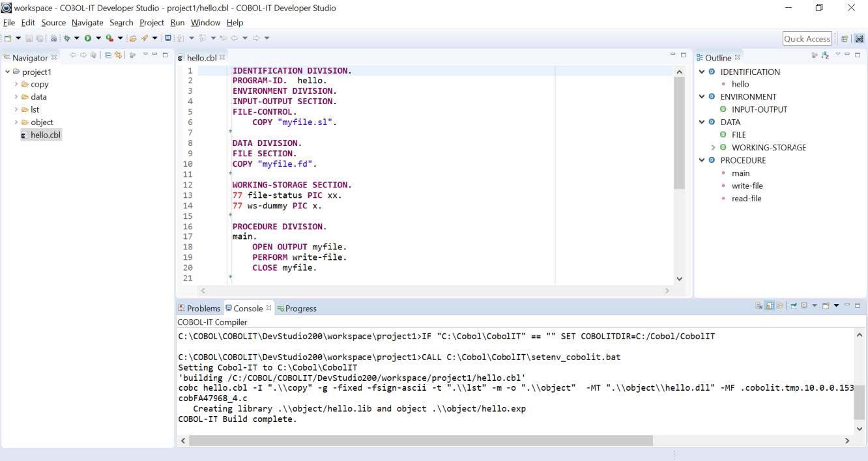Viewport: 868px width, 461px height.
Task: Click line 18 OPEN OUTPUT myfile
Action: [299, 247]
